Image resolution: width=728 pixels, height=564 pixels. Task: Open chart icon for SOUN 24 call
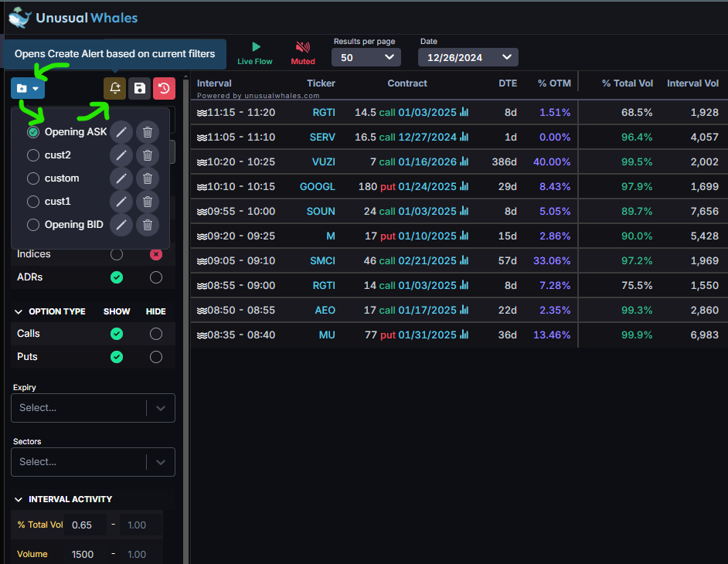pyautogui.click(x=464, y=211)
